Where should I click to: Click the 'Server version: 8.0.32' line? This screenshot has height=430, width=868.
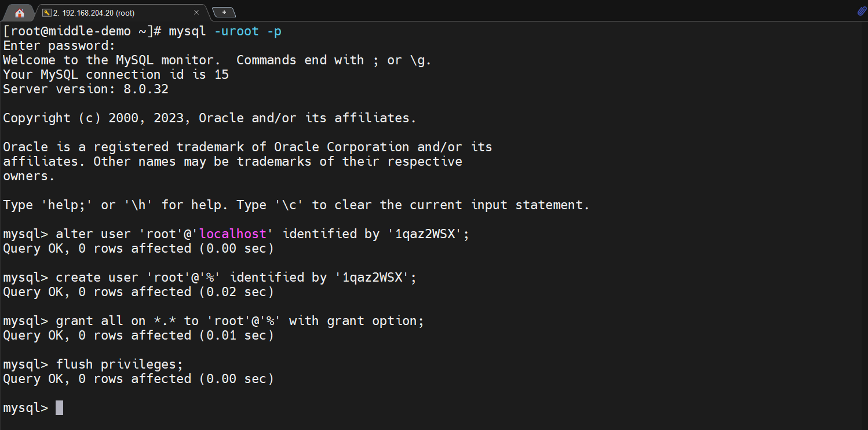tap(86, 89)
